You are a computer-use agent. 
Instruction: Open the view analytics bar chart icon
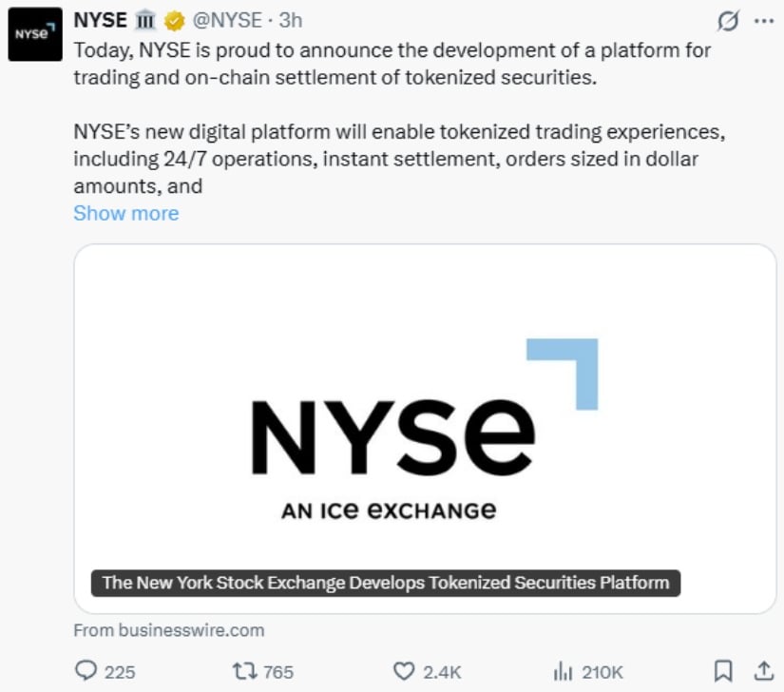[x=564, y=671]
